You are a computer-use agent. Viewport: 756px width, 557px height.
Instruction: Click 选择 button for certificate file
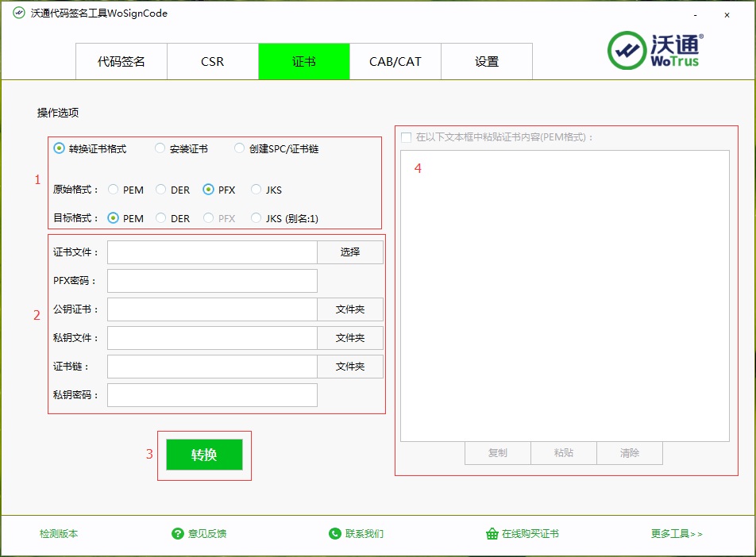(349, 252)
